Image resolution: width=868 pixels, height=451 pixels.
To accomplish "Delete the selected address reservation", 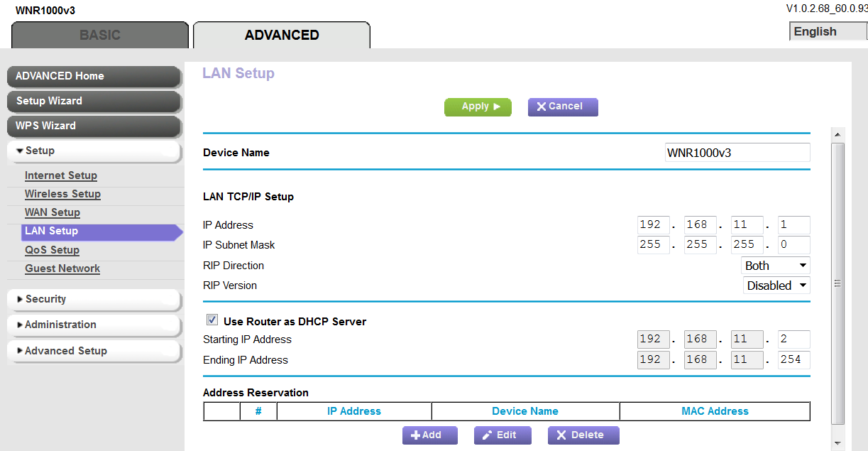I will pyautogui.click(x=583, y=435).
